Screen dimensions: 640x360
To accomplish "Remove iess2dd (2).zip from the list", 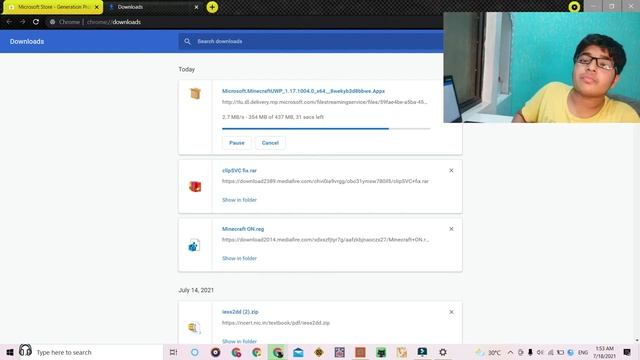I will pos(451,312).
